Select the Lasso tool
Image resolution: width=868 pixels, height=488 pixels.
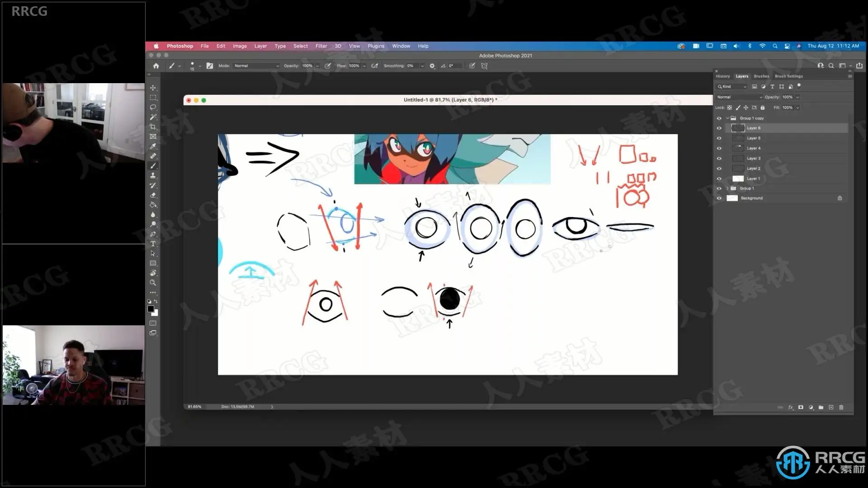pyautogui.click(x=153, y=108)
